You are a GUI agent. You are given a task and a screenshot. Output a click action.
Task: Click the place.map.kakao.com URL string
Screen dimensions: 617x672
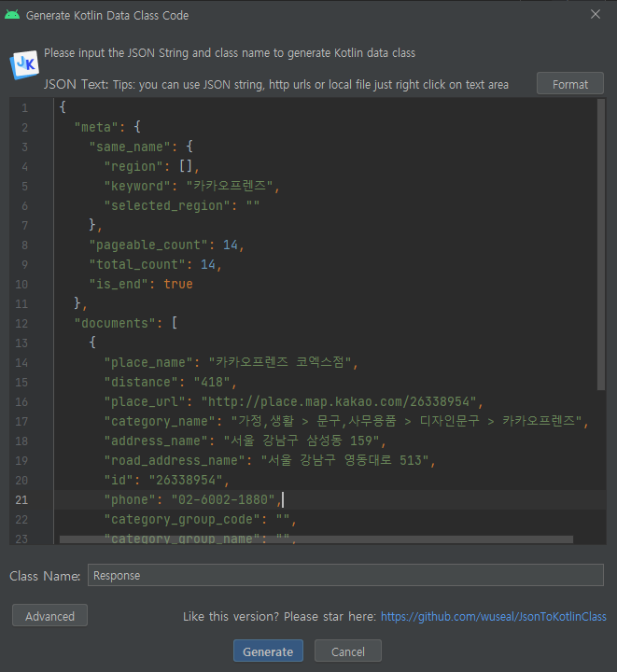339,401
